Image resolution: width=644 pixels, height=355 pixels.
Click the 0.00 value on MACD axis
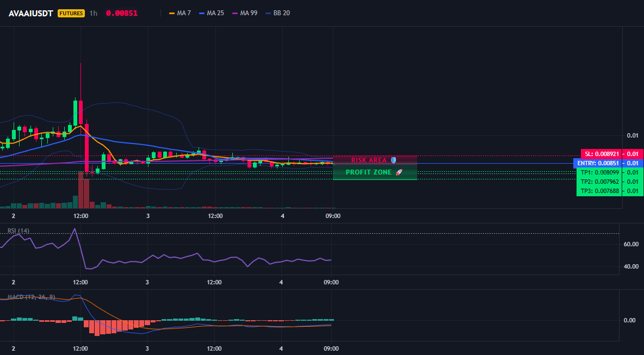coord(630,320)
